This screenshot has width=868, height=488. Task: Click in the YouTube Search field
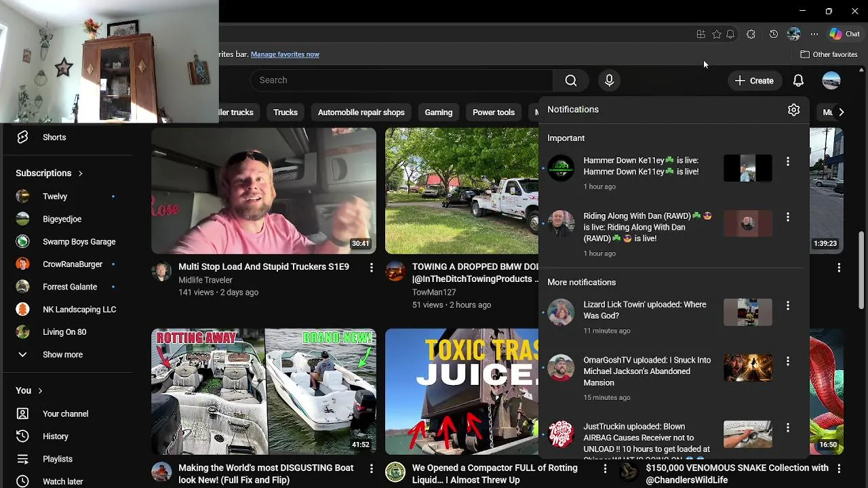point(403,81)
